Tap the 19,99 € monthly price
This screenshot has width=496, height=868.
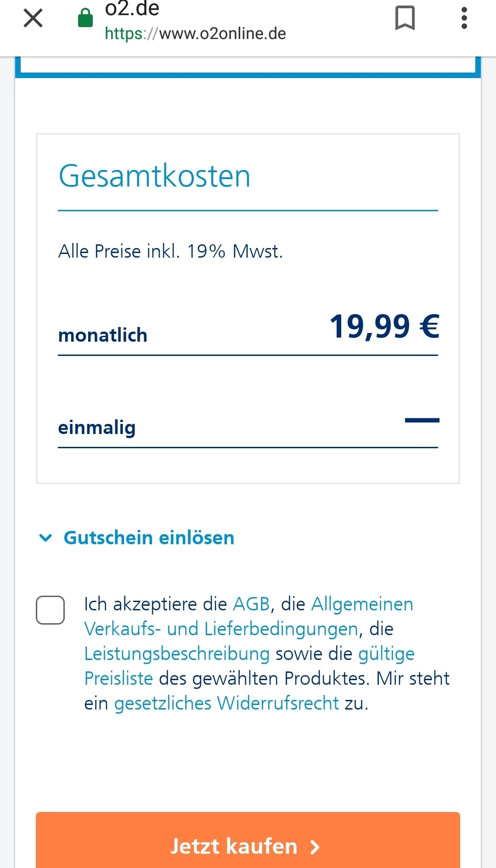pyautogui.click(x=384, y=327)
